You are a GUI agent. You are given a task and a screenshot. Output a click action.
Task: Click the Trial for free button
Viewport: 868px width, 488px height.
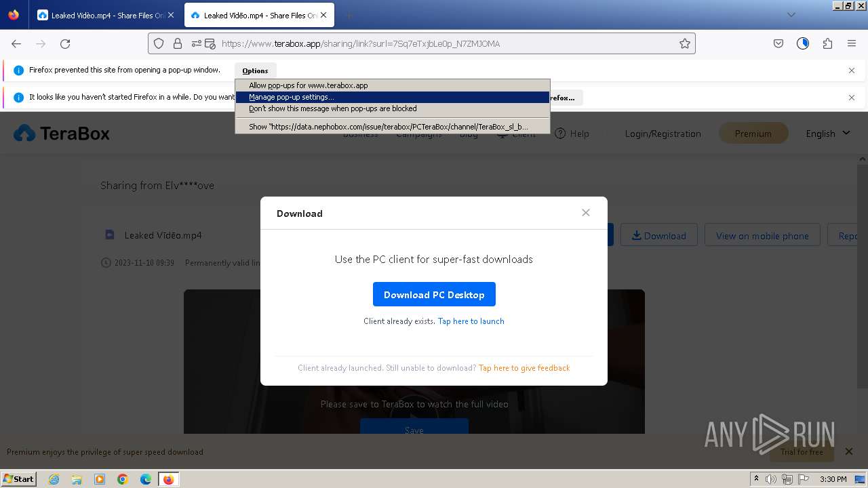(802, 451)
